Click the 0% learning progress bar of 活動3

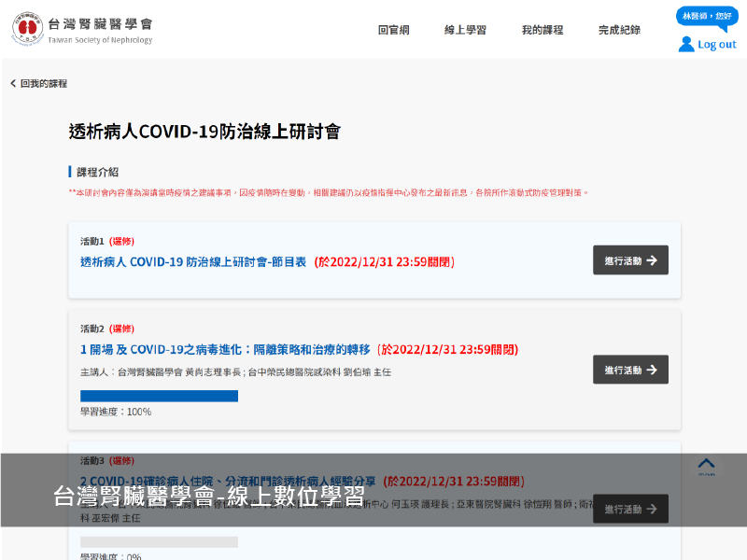[x=159, y=542]
